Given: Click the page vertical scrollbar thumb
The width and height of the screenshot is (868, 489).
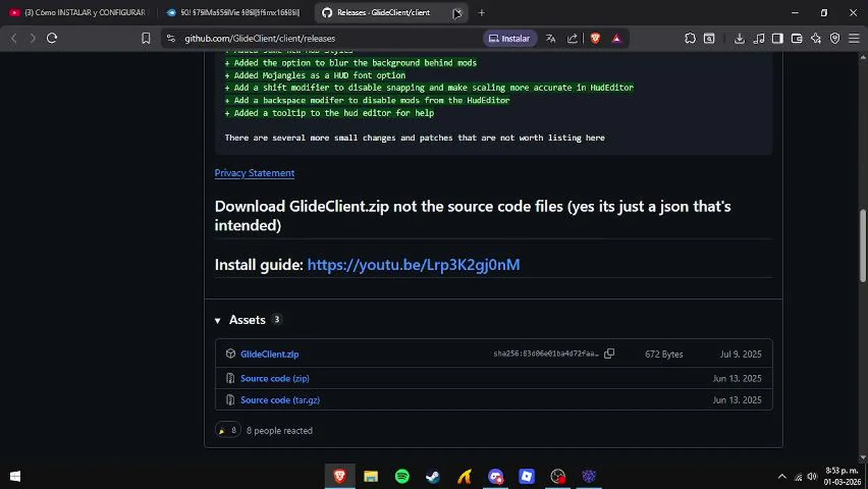Looking at the screenshot, I should click(863, 246).
